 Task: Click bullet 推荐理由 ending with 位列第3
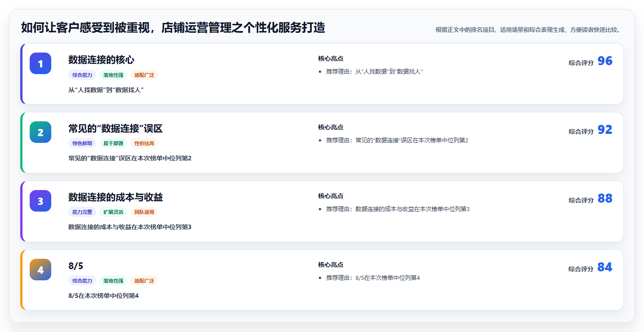tap(398, 209)
